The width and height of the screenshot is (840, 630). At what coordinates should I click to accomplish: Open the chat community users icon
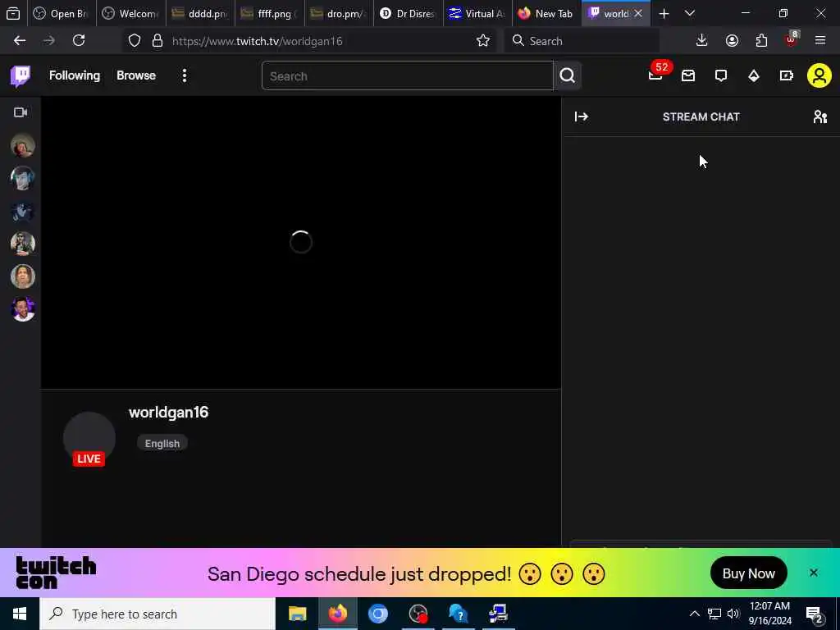click(820, 116)
